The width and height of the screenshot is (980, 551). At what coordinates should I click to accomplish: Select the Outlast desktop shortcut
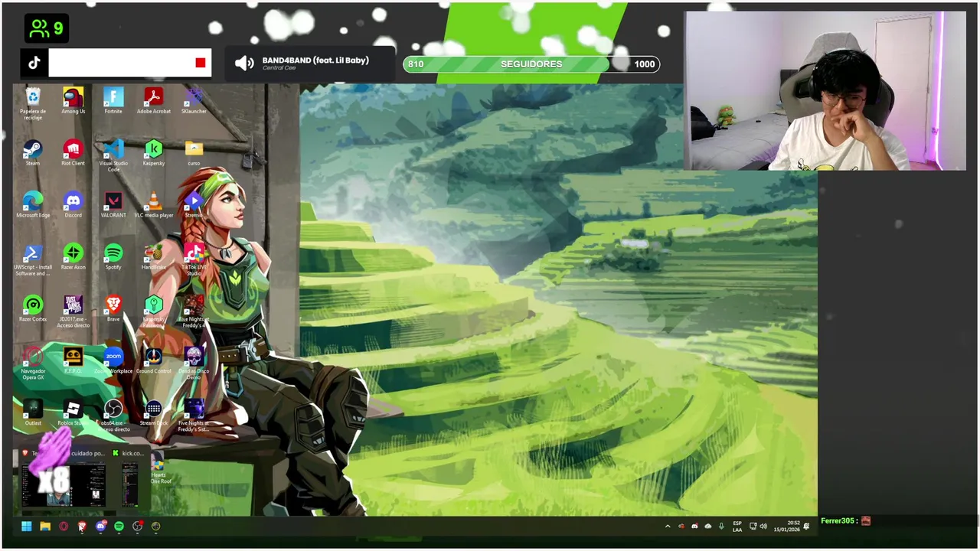(x=33, y=413)
